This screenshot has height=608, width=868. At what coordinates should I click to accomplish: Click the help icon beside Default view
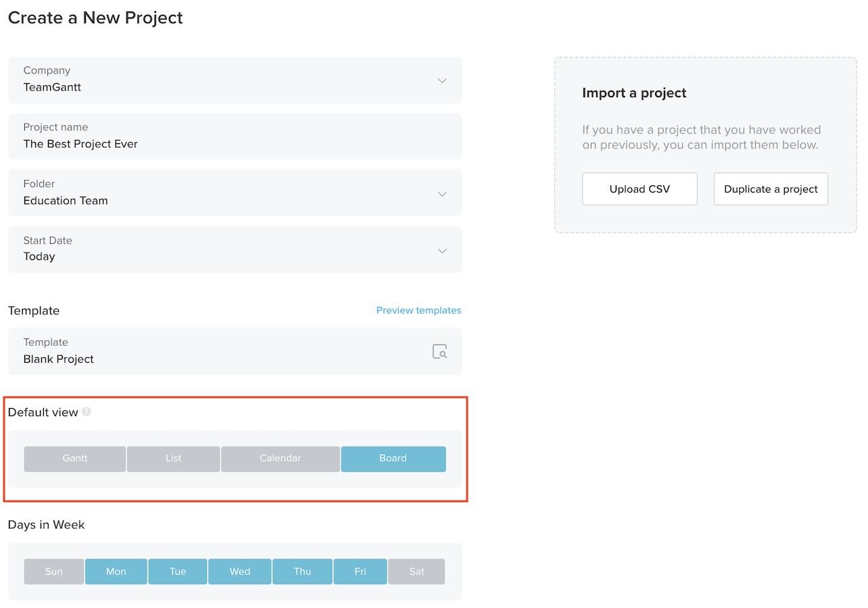(87, 411)
